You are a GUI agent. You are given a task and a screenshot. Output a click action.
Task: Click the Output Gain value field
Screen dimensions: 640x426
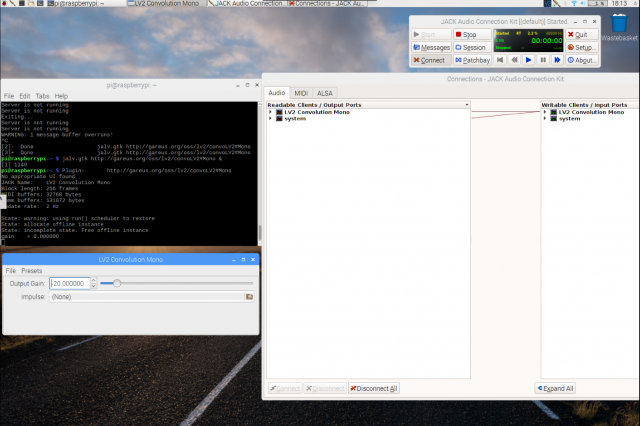click(x=68, y=284)
